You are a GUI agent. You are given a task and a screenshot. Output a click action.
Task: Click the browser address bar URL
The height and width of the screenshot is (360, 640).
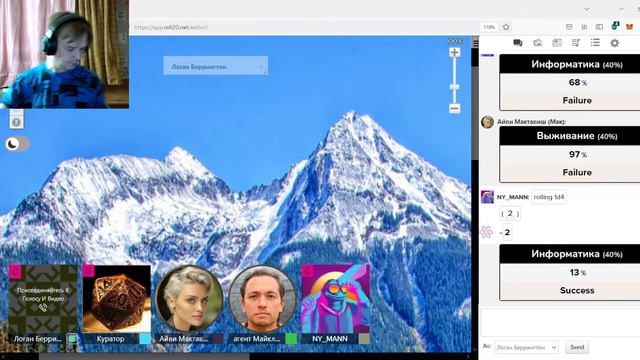[x=171, y=27]
